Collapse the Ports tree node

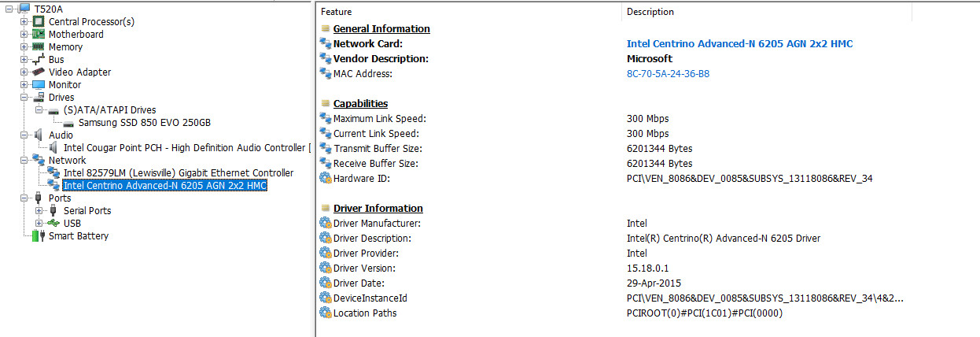click(24, 198)
